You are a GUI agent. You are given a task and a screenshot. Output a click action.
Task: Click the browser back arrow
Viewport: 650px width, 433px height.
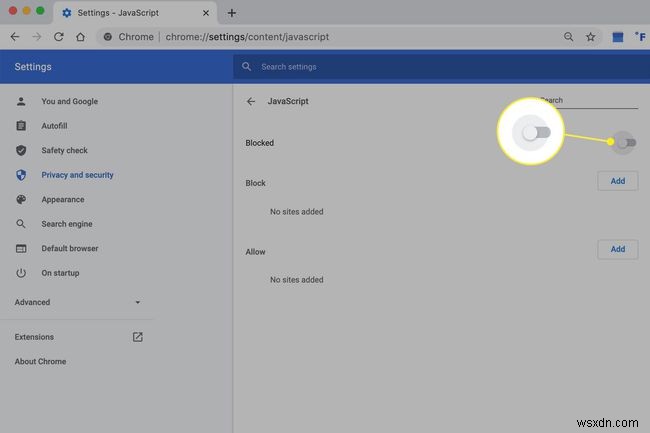pos(15,37)
